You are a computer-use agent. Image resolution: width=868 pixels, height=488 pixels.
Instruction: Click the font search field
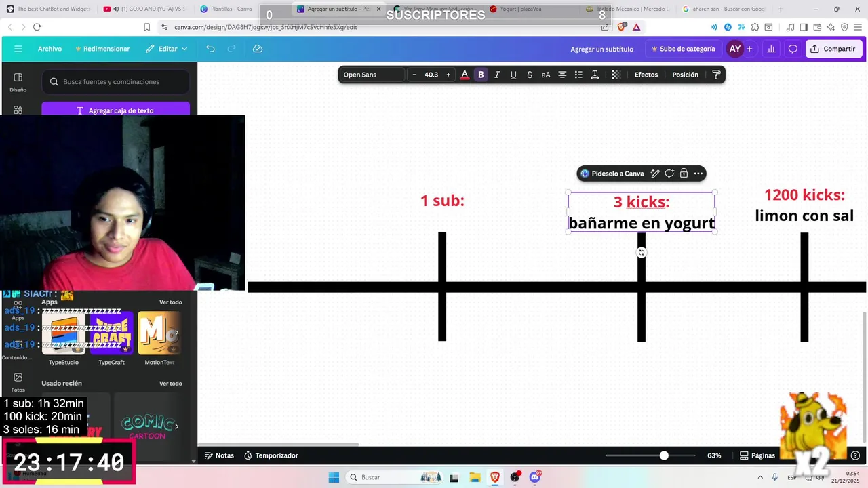[x=115, y=82]
